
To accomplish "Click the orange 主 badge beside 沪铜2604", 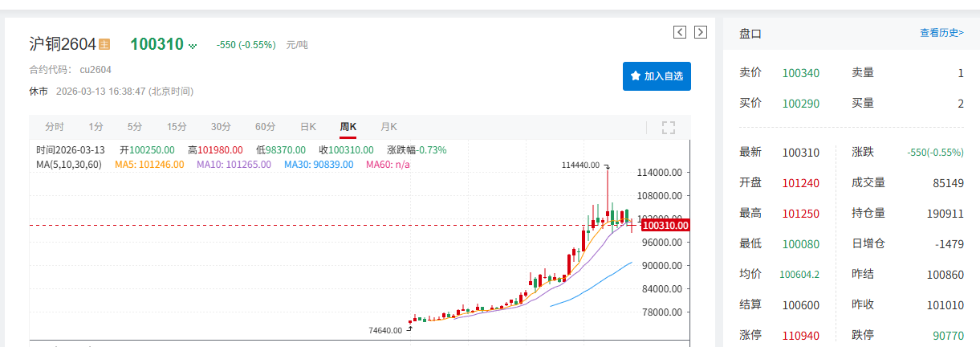I will coord(104,44).
